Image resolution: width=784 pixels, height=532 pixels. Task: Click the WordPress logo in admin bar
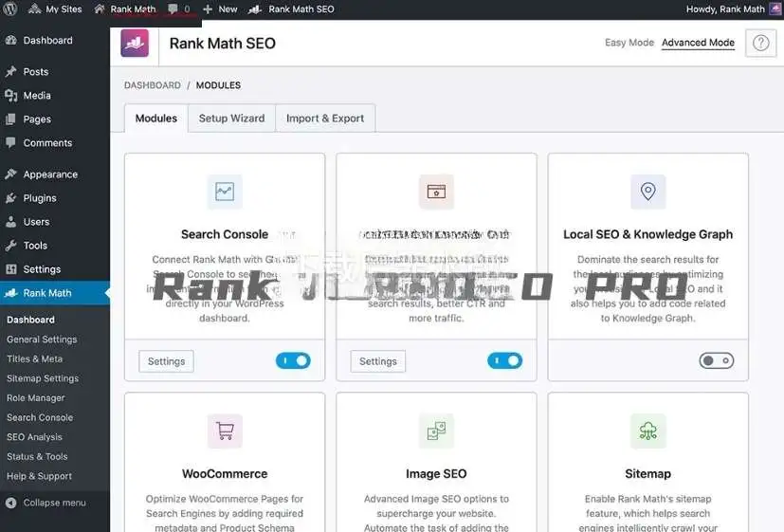point(11,9)
